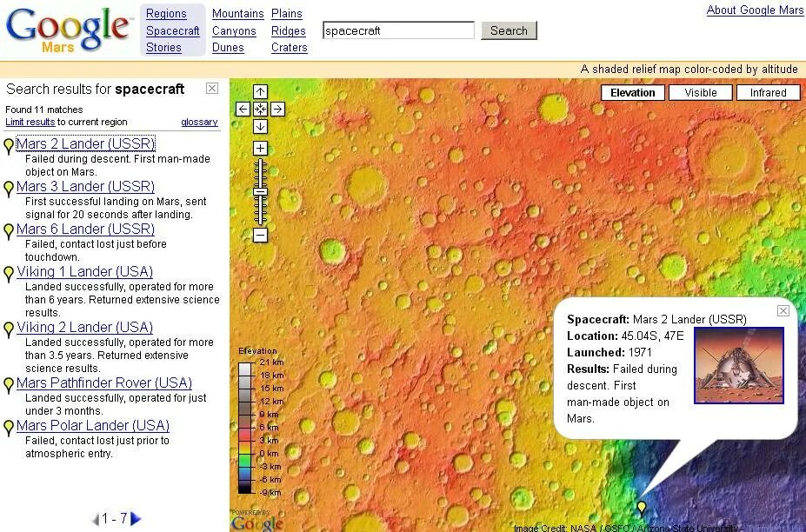Viewport: 806px width, 532px height.
Task: Open the Mars 3 Lander (USSR) result
Action: click(x=85, y=186)
